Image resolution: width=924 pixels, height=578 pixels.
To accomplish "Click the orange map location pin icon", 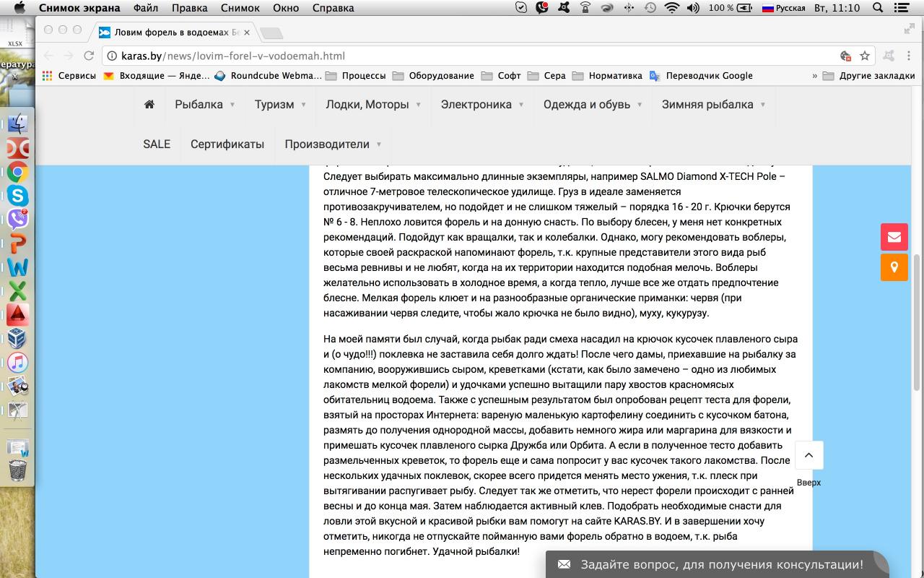I will point(894,267).
